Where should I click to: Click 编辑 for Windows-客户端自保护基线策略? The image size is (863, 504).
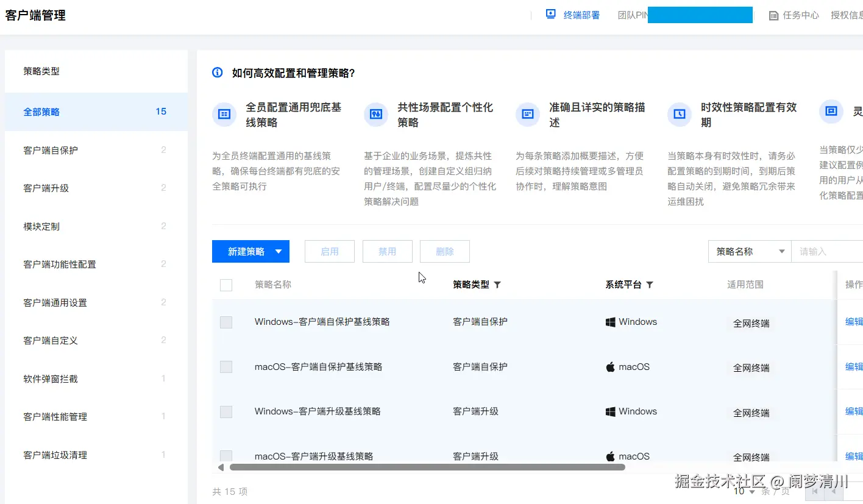click(x=854, y=322)
